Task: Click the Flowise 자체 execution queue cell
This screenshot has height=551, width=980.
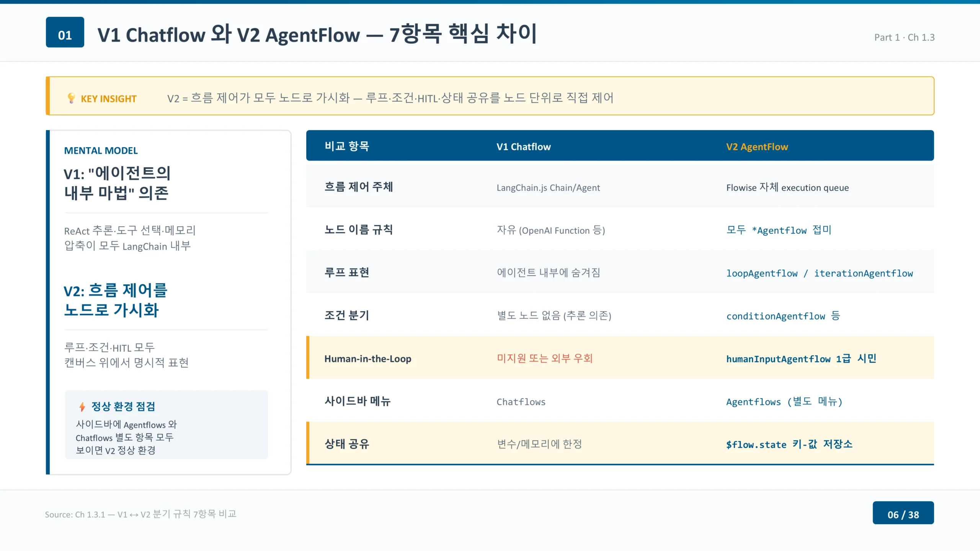Action: [787, 187]
